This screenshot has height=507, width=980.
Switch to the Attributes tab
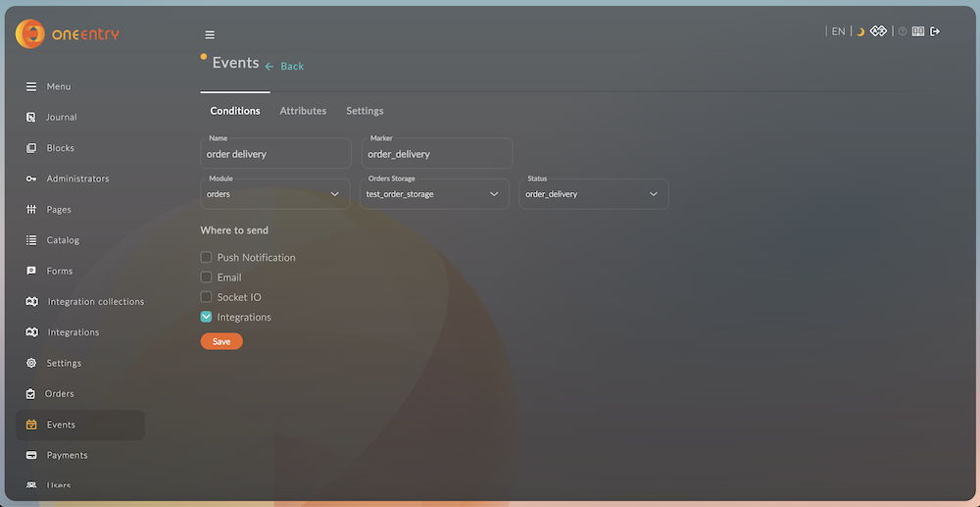(x=303, y=111)
